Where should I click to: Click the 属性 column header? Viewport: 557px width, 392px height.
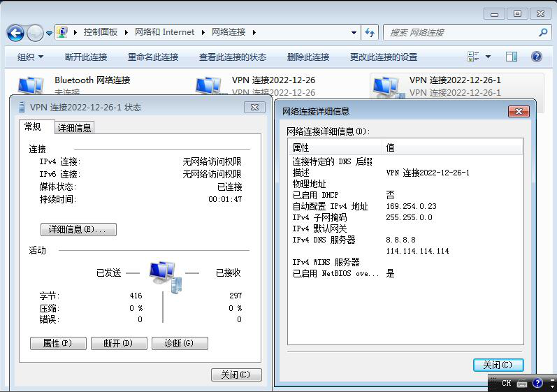335,147
